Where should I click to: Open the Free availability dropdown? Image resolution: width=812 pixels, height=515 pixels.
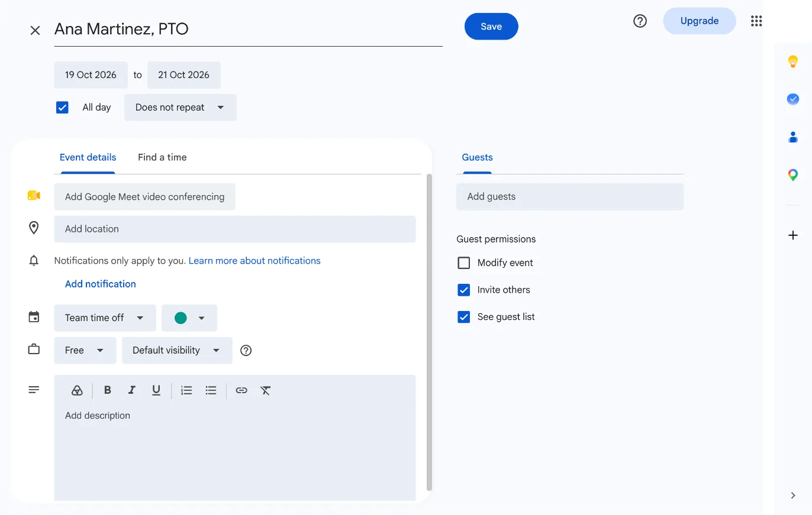[84, 350]
